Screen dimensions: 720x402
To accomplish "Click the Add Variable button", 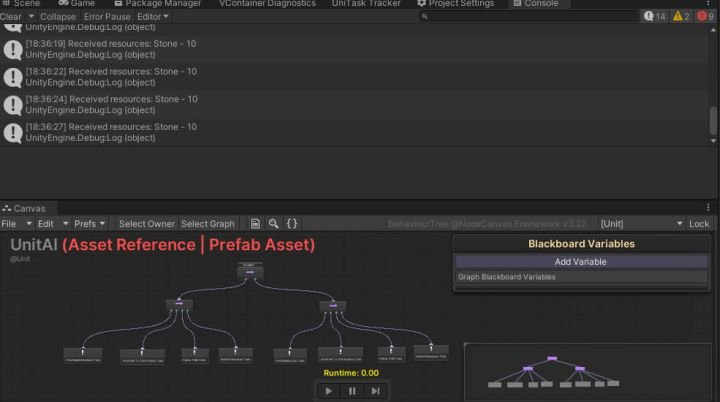I will 581,262.
